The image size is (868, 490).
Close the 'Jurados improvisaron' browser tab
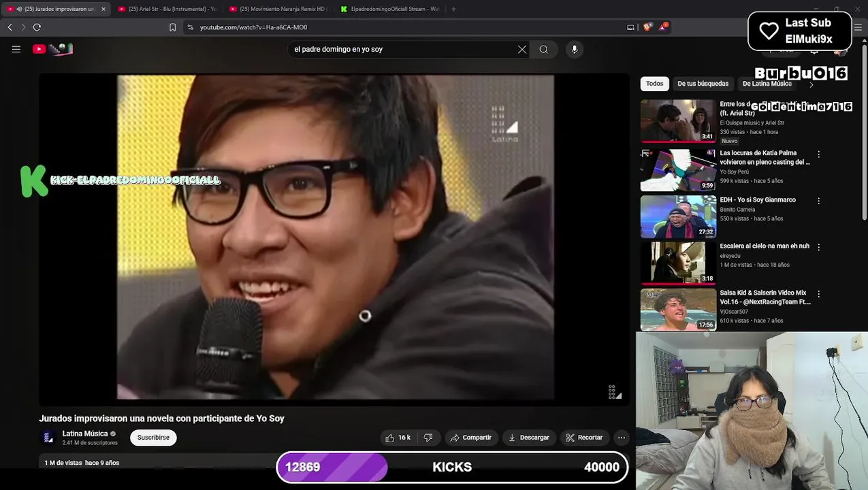click(x=103, y=9)
